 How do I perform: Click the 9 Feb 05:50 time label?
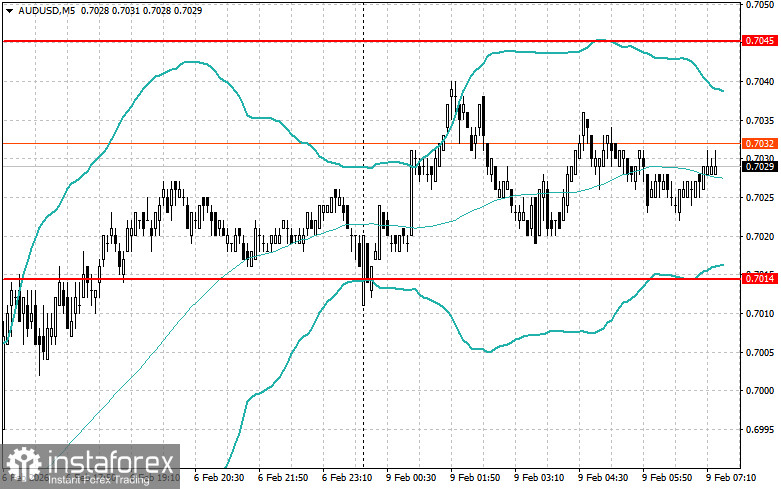(667, 478)
